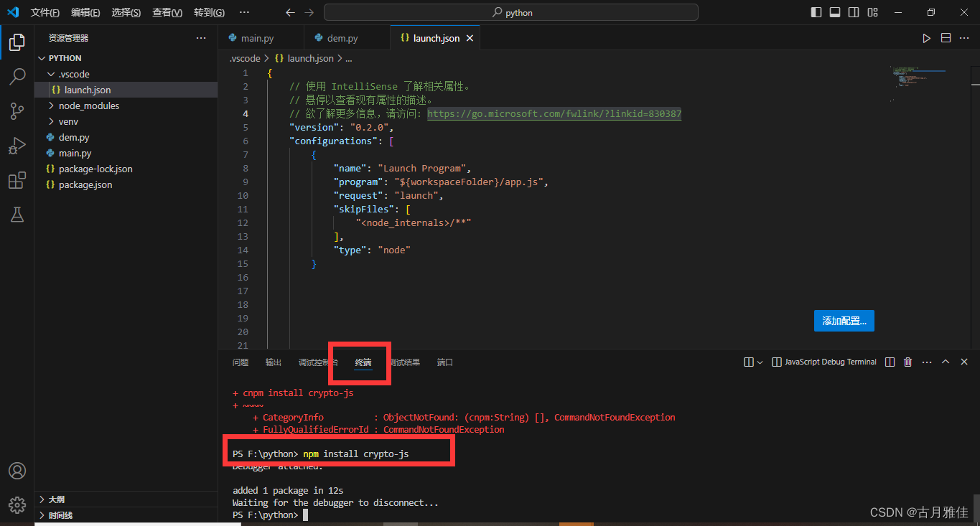The height and width of the screenshot is (526, 980).
Task: Open the Search view
Action: (17, 76)
